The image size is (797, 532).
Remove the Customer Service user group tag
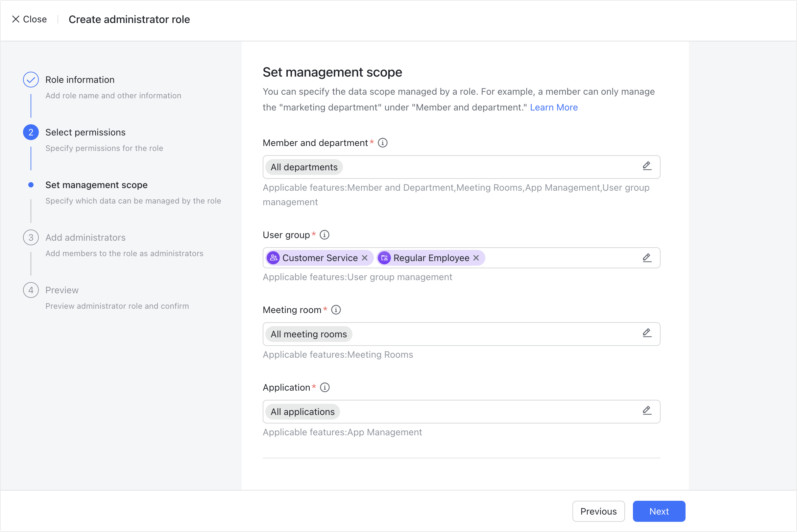[365, 258]
